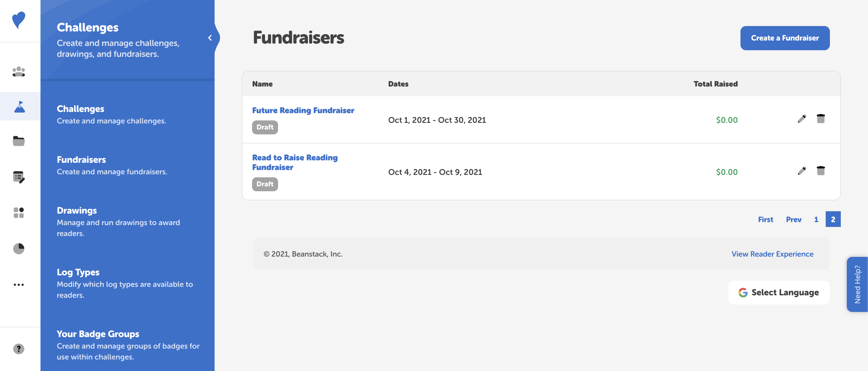Image resolution: width=868 pixels, height=371 pixels.
Task: Go to the Drawings section
Action: point(77,210)
